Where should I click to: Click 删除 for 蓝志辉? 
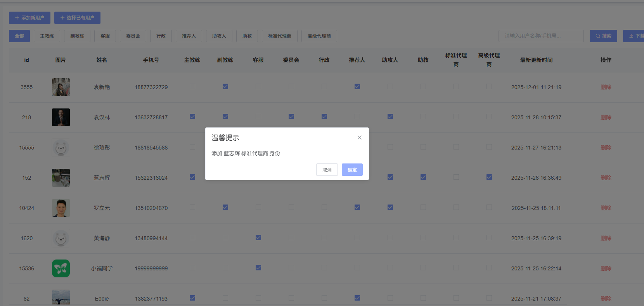[x=606, y=178]
